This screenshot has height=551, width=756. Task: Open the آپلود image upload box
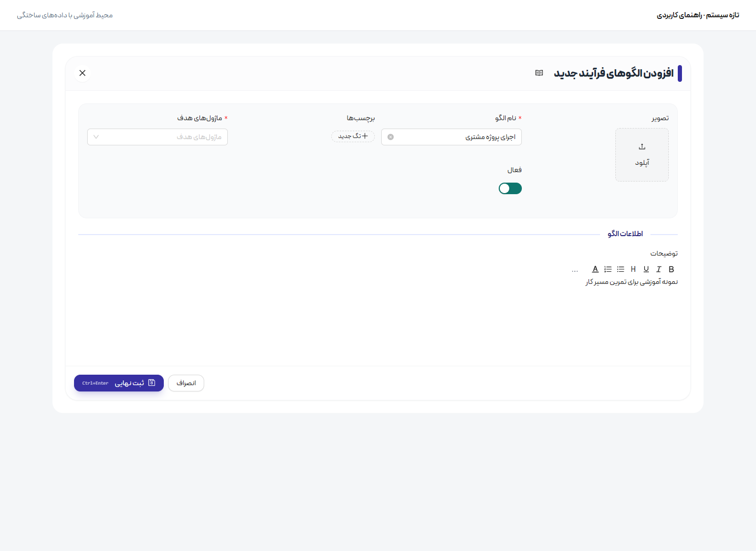pyautogui.click(x=642, y=155)
